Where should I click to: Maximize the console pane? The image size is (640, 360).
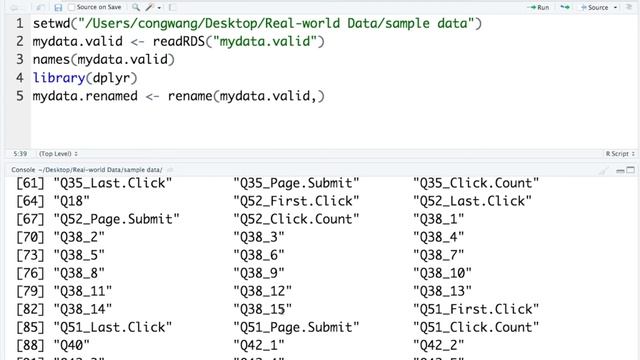coord(631,170)
